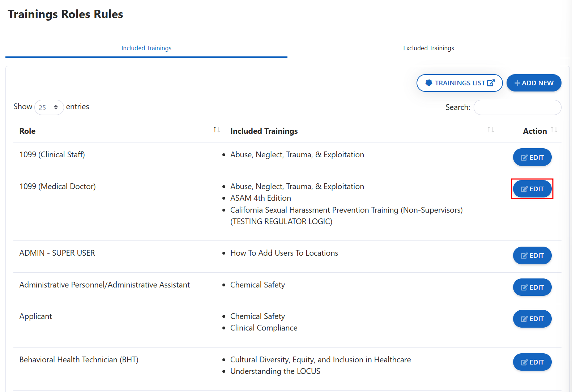The width and height of the screenshot is (572, 392).
Task: Edit the 1099 (Clinical Staff) role trainings
Action: (532, 157)
